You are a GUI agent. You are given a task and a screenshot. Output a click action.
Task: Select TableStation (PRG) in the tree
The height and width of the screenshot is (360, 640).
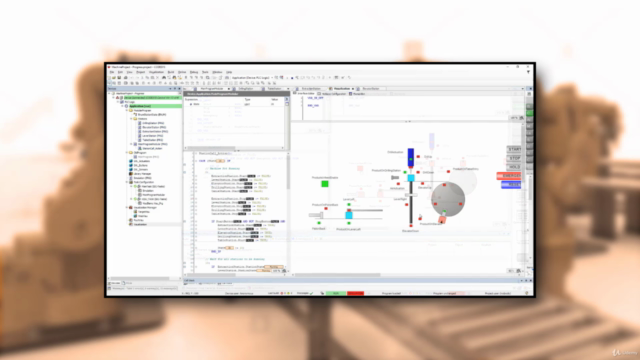pos(152,140)
